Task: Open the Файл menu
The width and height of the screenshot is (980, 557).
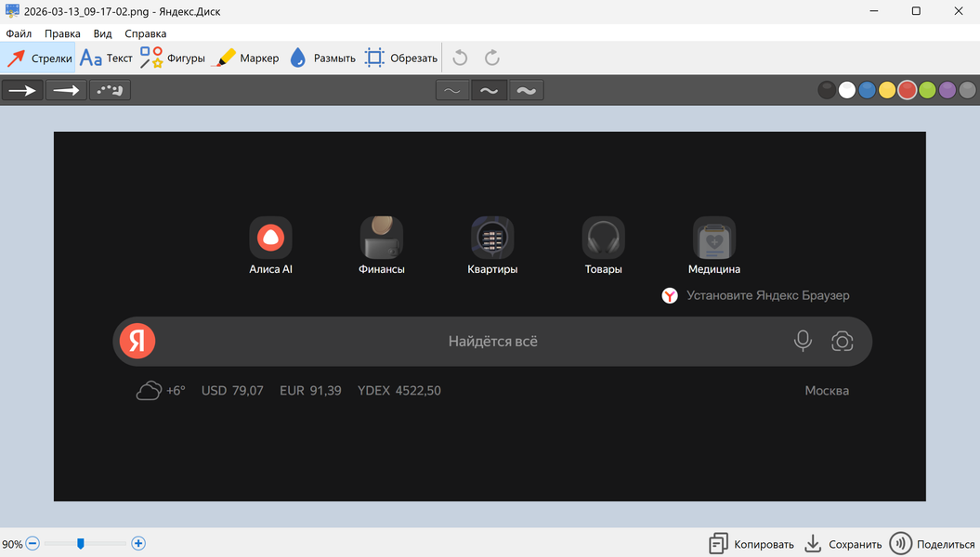Action: [19, 33]
